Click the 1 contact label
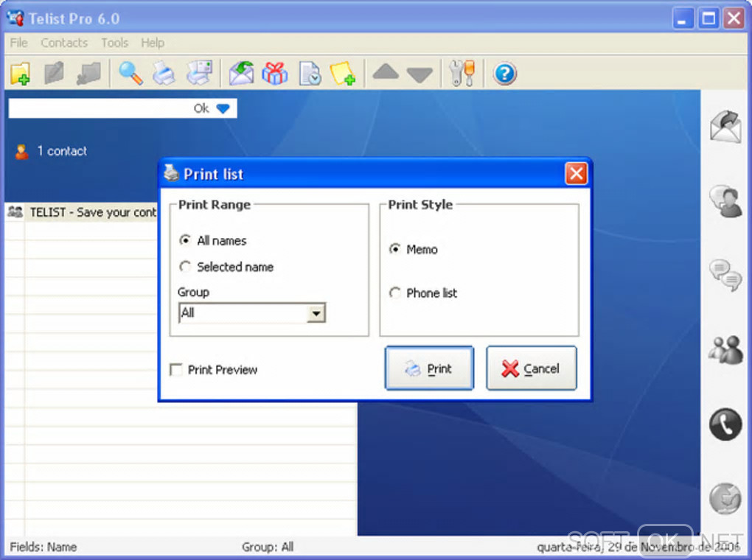The width and height of the screenshot is (752, 560). [x=63, y=151]
